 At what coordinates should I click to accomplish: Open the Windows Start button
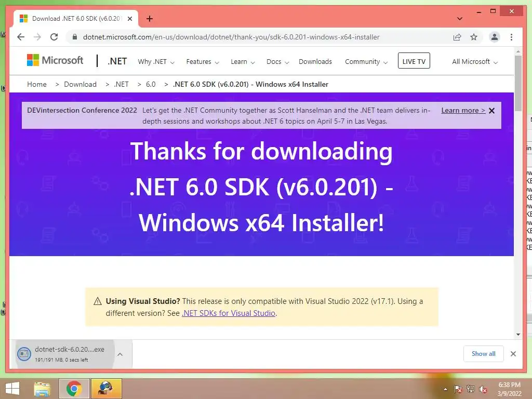pyautogui.click(x=12, y=389)
